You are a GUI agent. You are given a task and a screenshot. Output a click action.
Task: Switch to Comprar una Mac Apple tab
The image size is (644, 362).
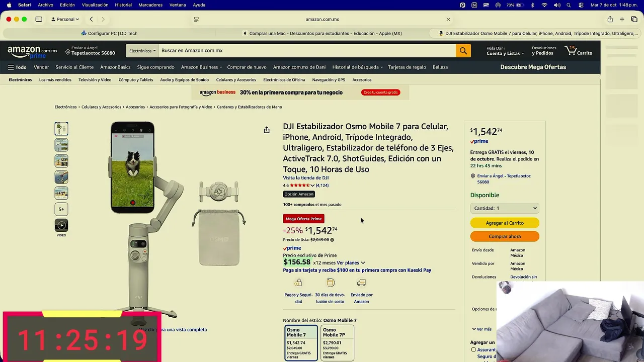322,33
